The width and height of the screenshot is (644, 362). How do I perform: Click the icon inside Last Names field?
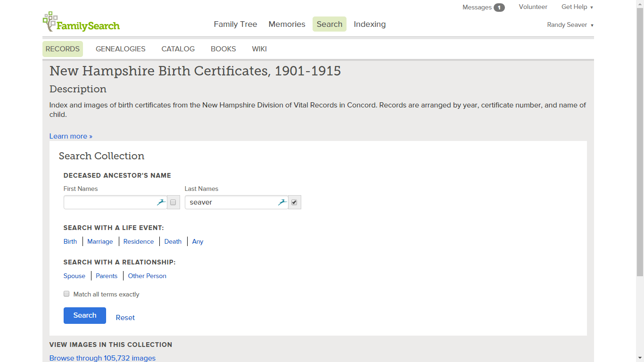tap(282, 202)
